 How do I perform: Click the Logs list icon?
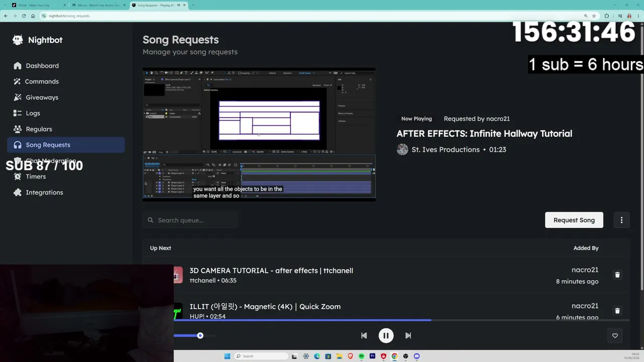click(x=18, y=113)
